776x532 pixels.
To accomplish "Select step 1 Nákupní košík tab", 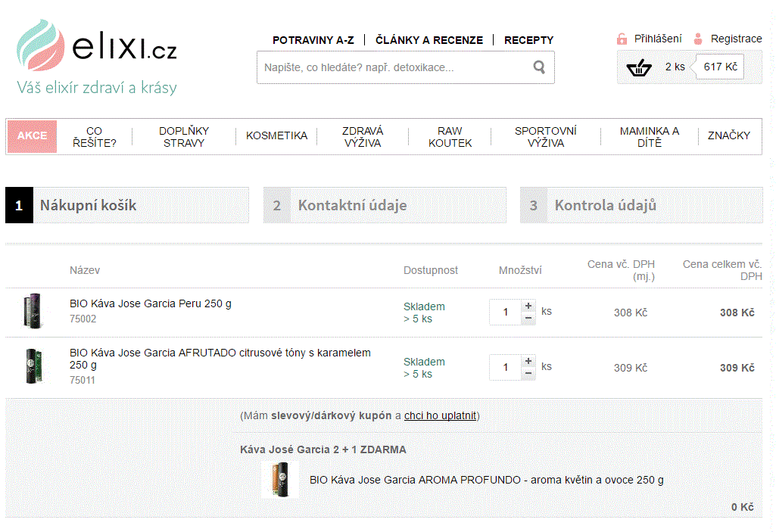I will tap(127, 205).
